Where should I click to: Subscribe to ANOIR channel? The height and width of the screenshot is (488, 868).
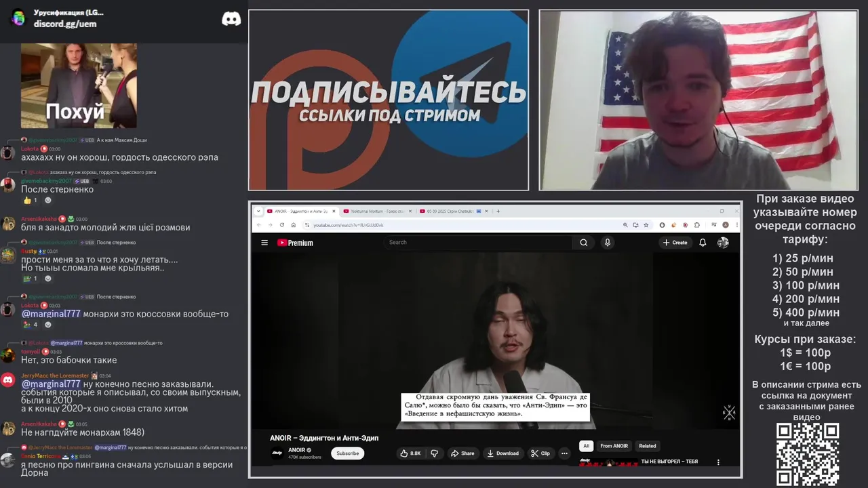[x=347, y=453]
